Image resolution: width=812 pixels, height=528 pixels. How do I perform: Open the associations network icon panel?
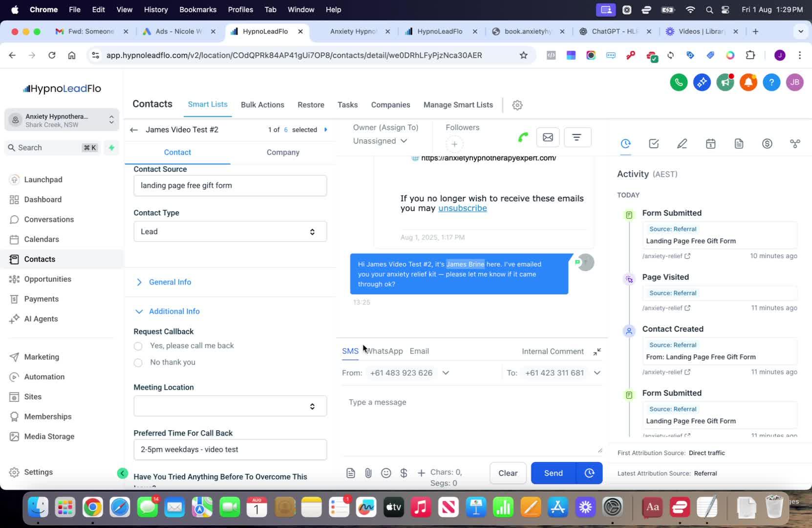pyautogui.click(x=795, y=144)
